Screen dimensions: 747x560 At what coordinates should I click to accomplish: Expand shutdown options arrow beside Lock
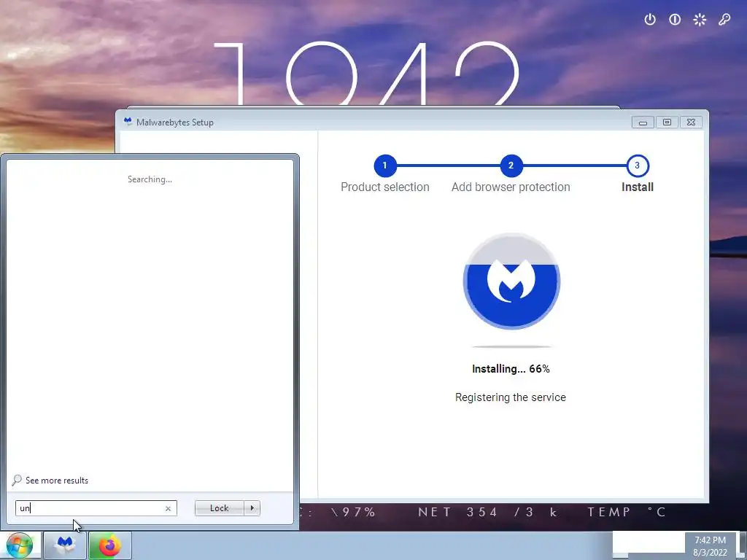[252, 508]
